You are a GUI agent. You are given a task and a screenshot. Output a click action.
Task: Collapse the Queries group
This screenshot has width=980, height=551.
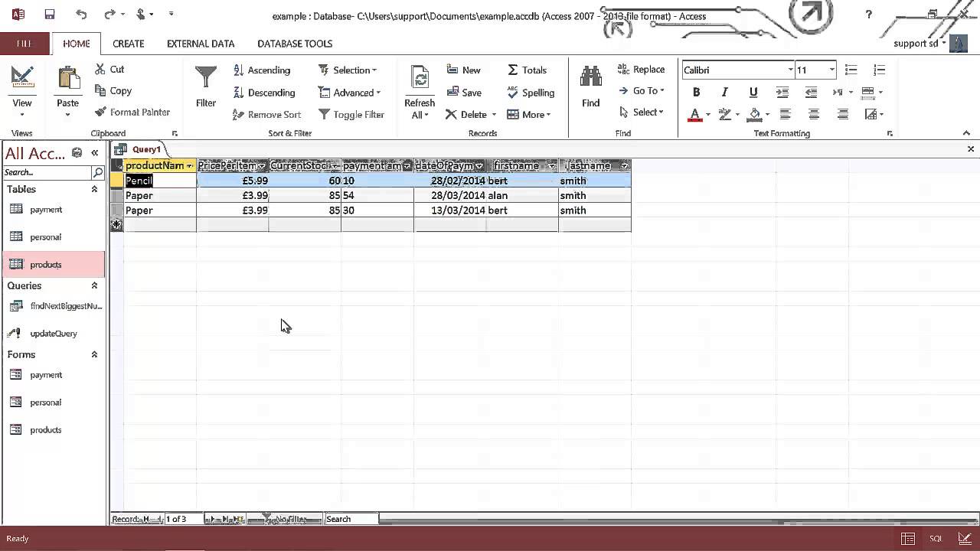pyautogui.click(x=95, y=285)
